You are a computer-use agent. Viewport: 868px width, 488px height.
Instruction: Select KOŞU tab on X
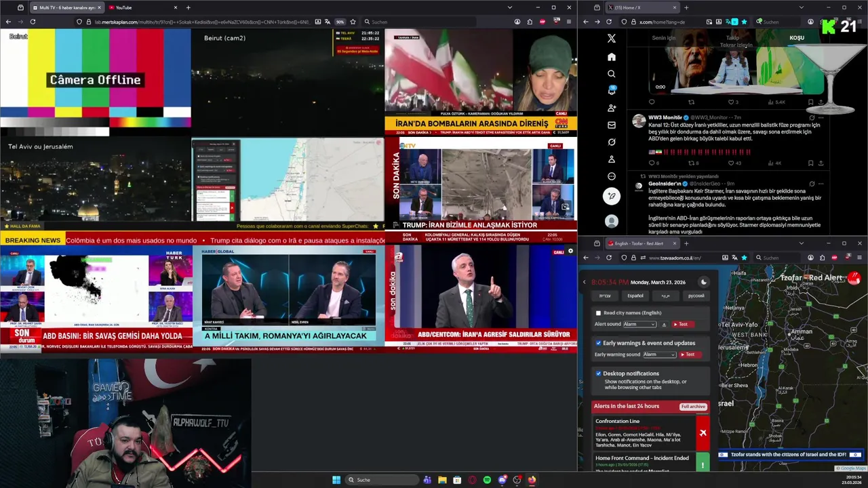[x=797, y=38]
